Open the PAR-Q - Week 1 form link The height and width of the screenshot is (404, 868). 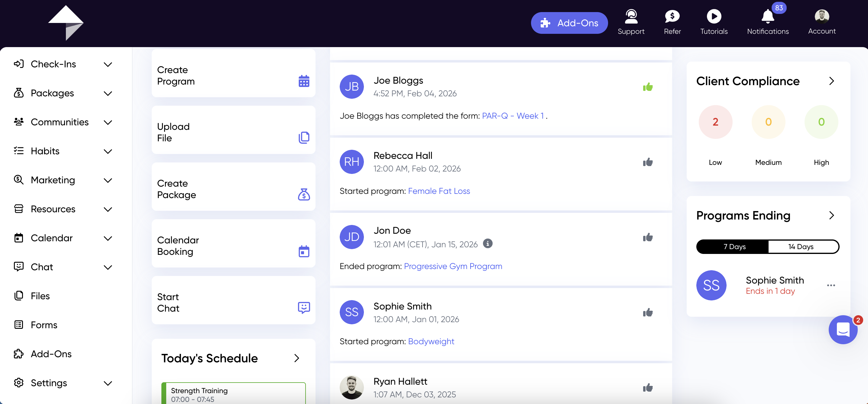tap(513, 116)
